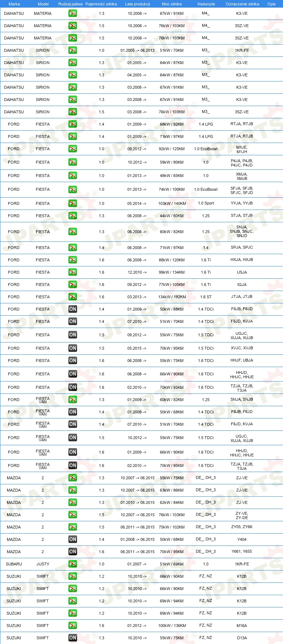Image resolution: width=283 pixels, height=644 pixels.
Task: Click the PB fuel icon in the Suzuki Swift M16A row
Action: tap(72, 626)
